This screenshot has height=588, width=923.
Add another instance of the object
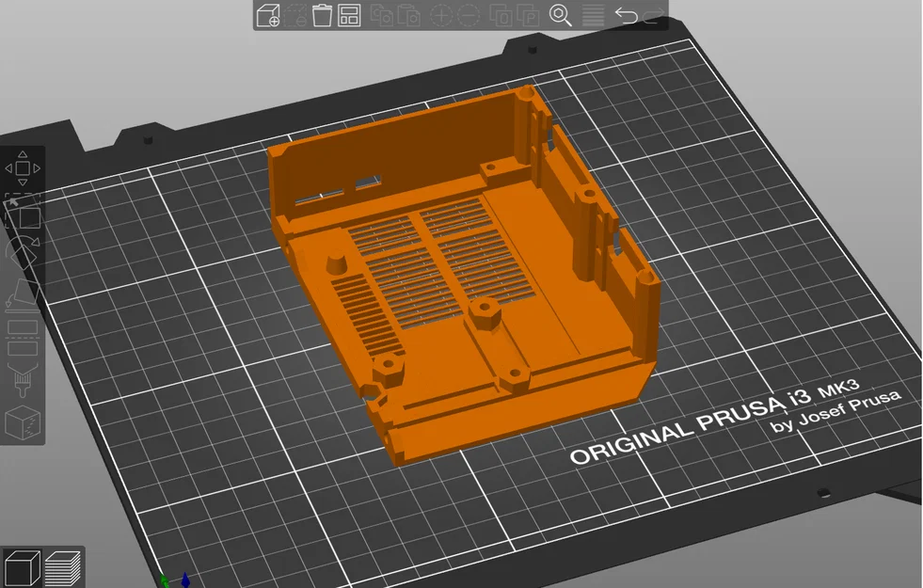tap(439, 15)
